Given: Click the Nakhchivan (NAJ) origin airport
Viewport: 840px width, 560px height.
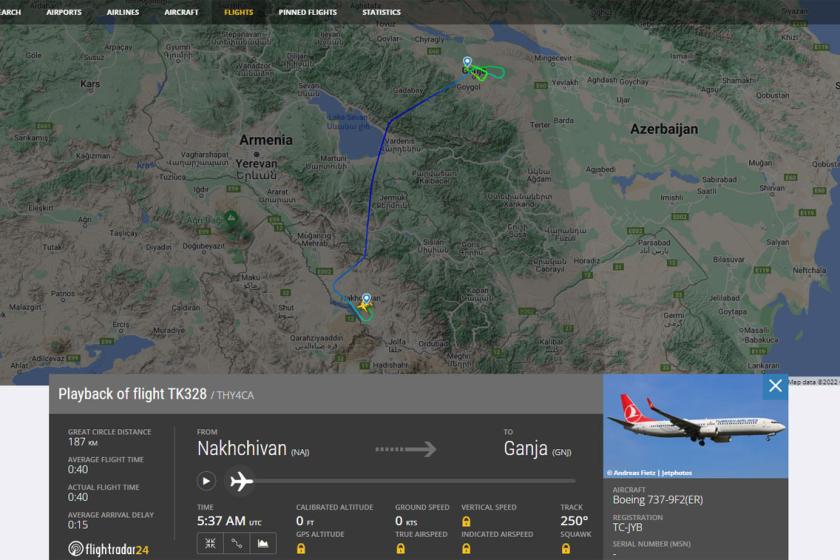Looking at the screenshot, I should [253, 449].
